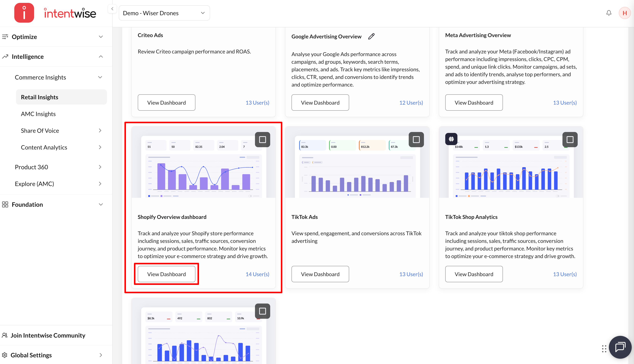Click the brain AI icon on TikTok Shop Analytics
Screen dimensions: 634x364
pos(451,139)
